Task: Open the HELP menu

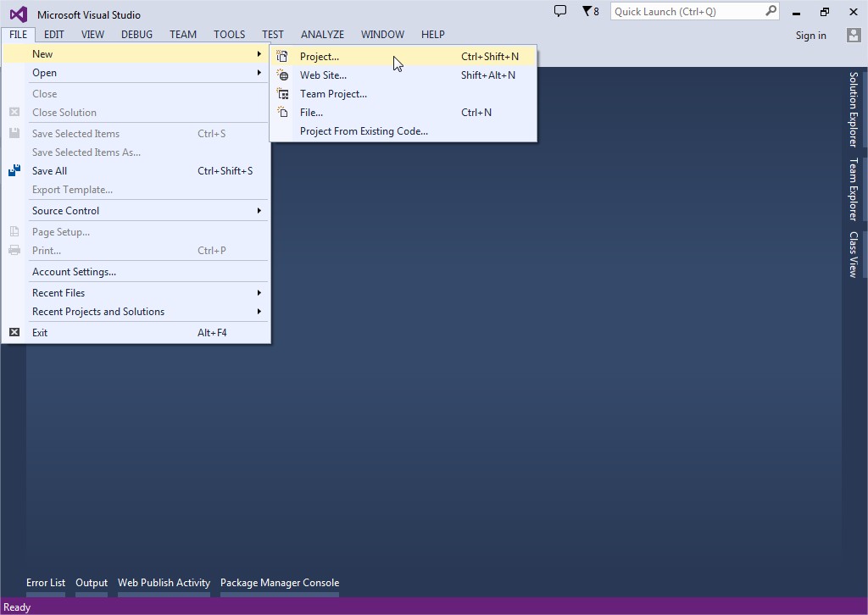Action: click(x=433, y=34)
